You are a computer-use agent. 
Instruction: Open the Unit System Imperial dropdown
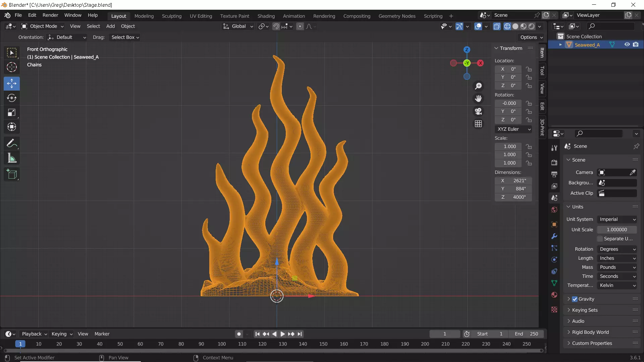[x=617, y=219]
